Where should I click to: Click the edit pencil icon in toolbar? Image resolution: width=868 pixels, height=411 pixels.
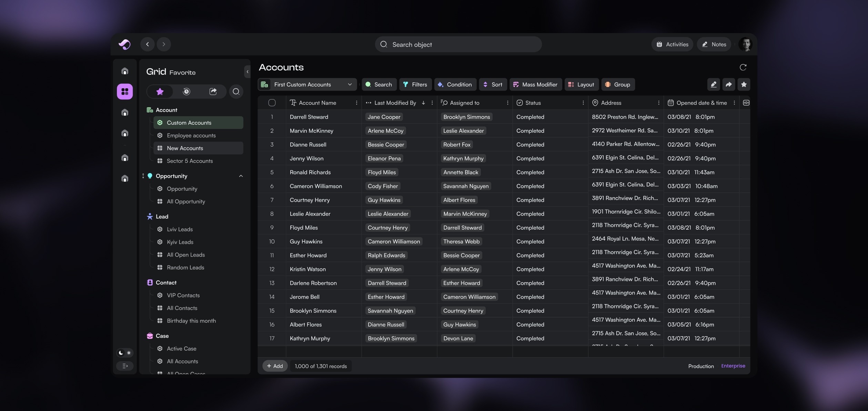tap(714, 84)
